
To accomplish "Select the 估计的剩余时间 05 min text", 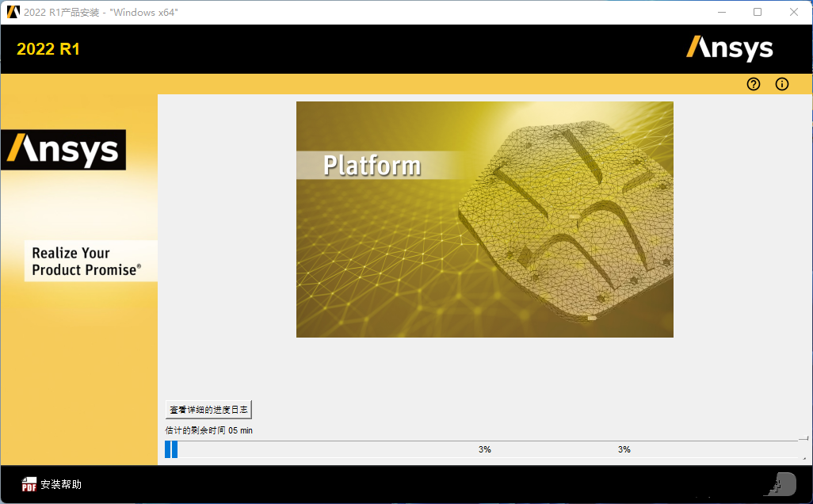I will (209, 430).
